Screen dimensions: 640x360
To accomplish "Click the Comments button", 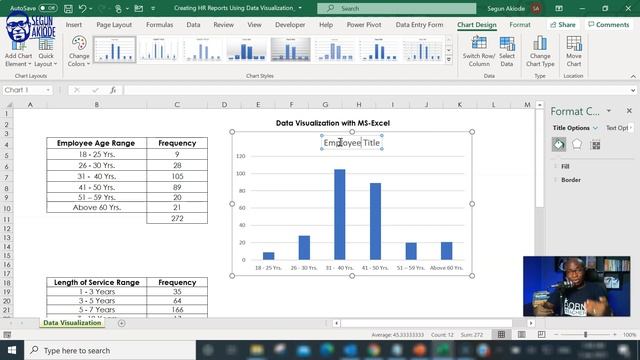I will (609, 24).
